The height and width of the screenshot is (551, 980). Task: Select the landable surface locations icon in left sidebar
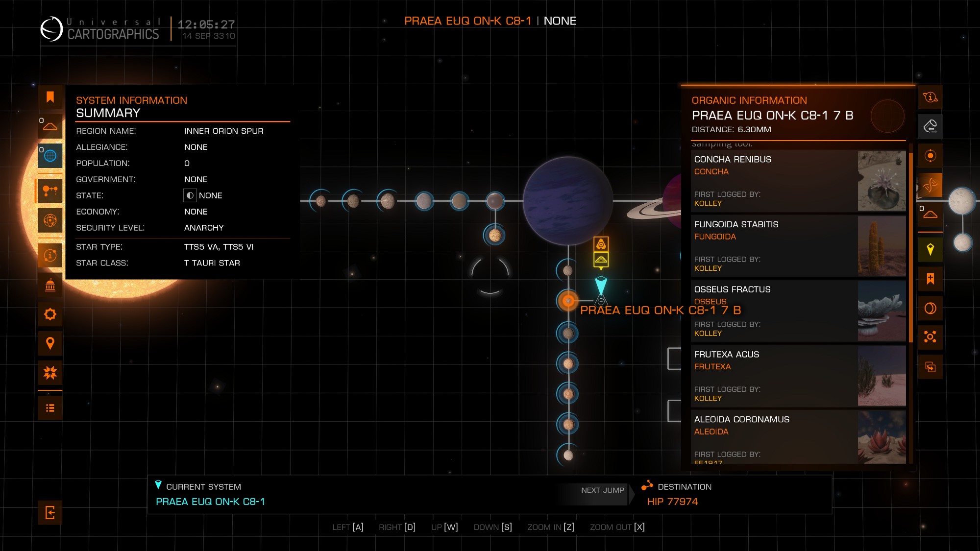[x=50, y=126]
